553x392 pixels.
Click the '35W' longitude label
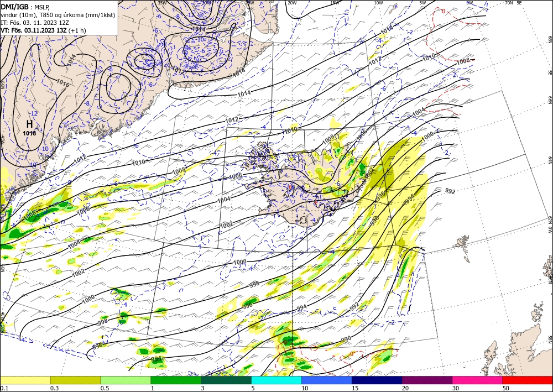(x=162, y=3)
